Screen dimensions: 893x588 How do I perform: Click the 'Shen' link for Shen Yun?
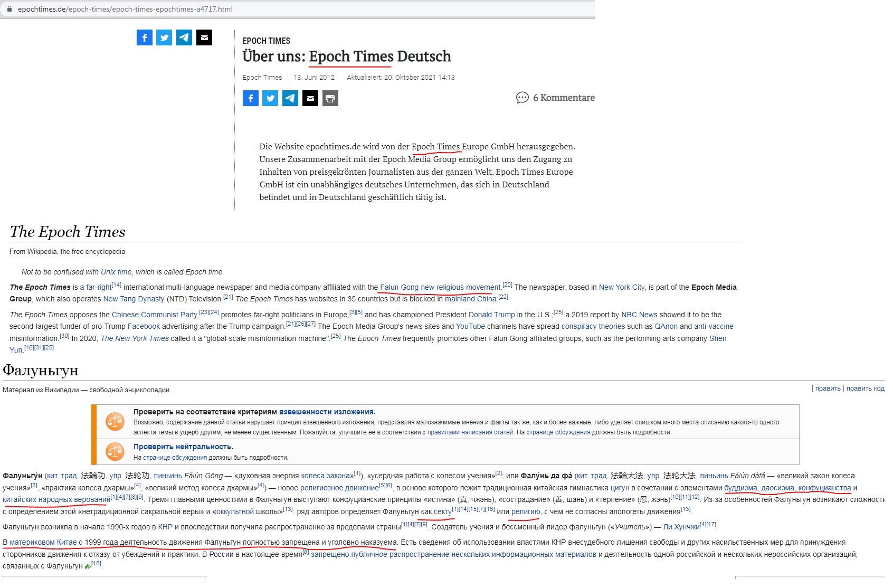(718, 338)
